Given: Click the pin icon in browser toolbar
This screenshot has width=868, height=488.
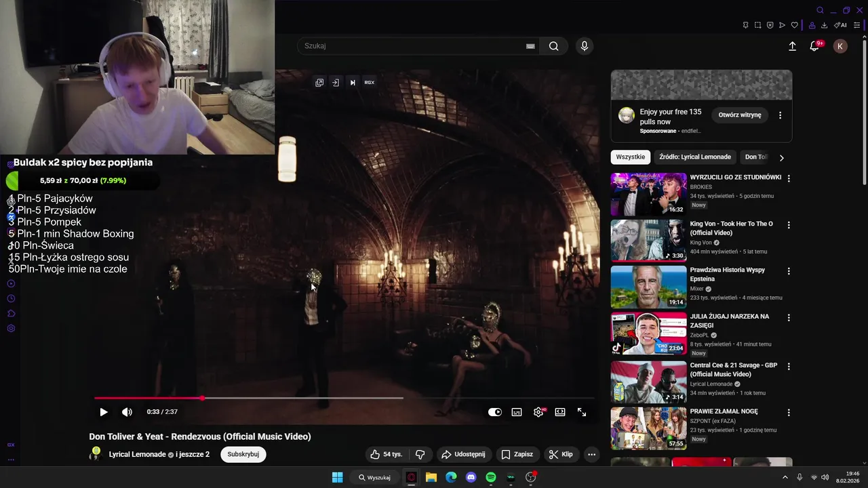Looking at the screenshot, I should click(745, 25).
